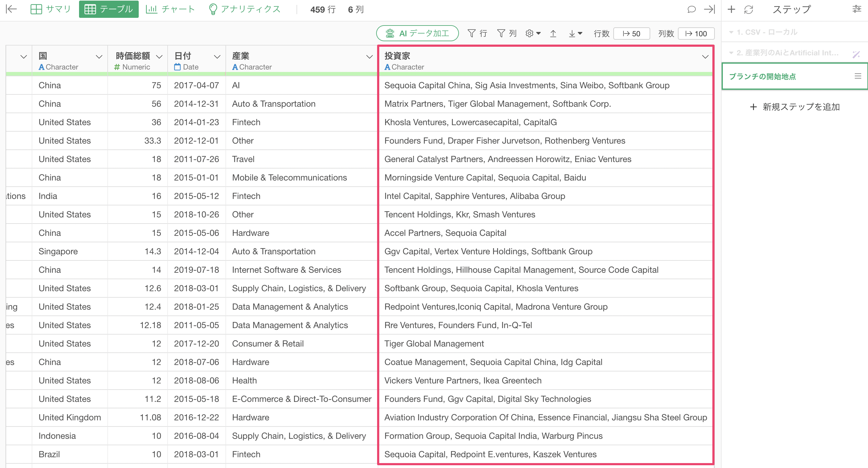The height and width of the screenshot is (468, 868).
Task: Edit the 行数 field showing 50
Action: click(x=631, y=33)
